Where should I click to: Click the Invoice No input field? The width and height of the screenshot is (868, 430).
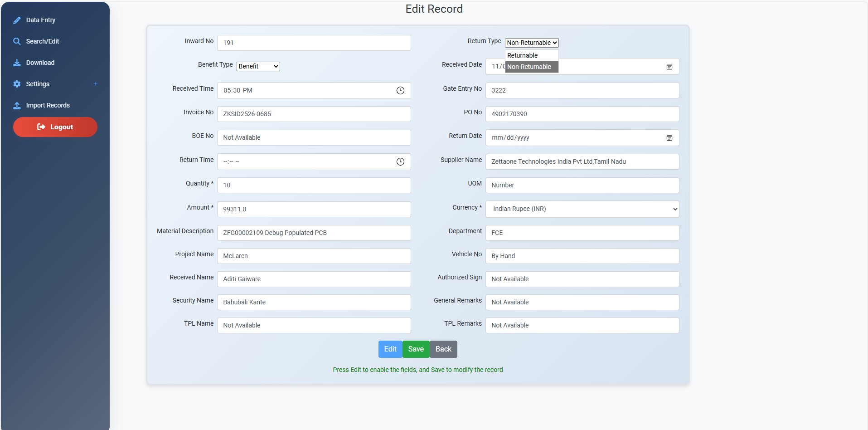tap(314, 114)
